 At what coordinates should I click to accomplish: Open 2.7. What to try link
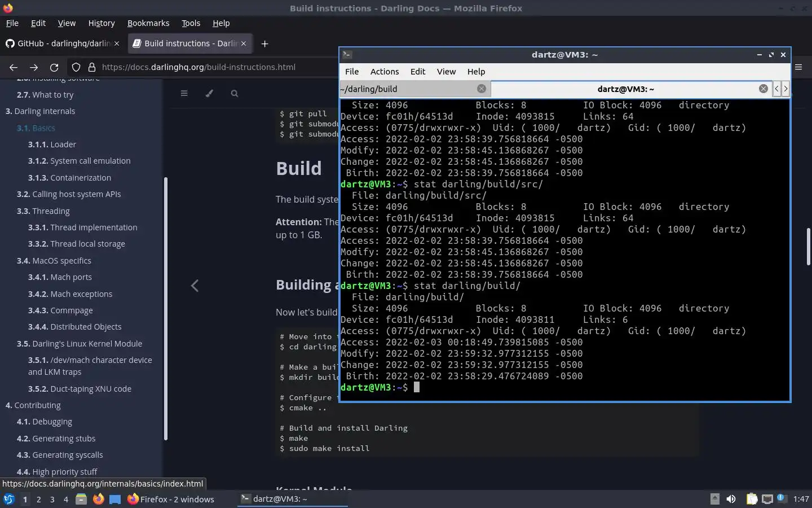[45, 95]
